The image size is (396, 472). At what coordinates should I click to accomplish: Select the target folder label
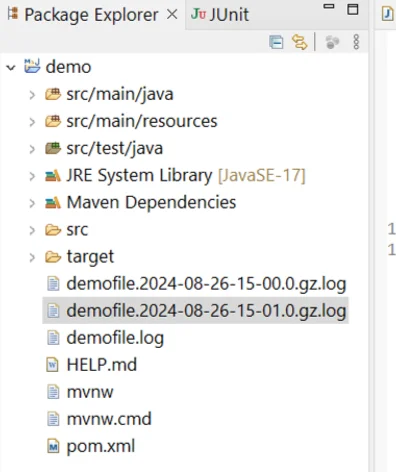click(x=90, y=257)
